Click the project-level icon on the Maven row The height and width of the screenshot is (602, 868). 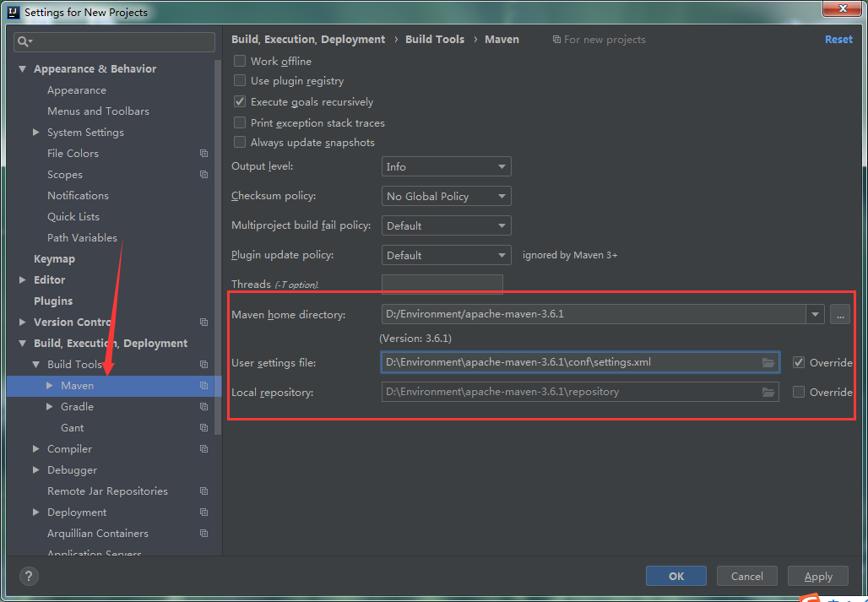pyautogui.click(x=203, y=385)
